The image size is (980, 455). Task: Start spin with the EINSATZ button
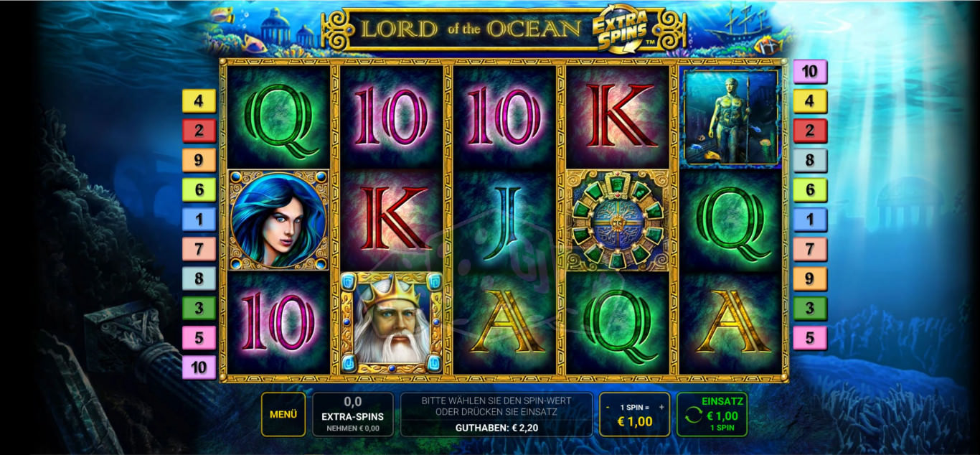coord(712,414)
